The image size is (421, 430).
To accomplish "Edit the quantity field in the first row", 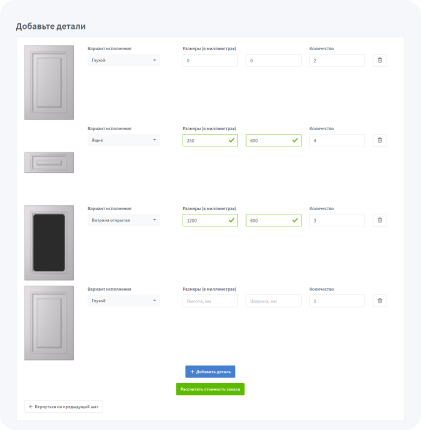I will (337, 61).
